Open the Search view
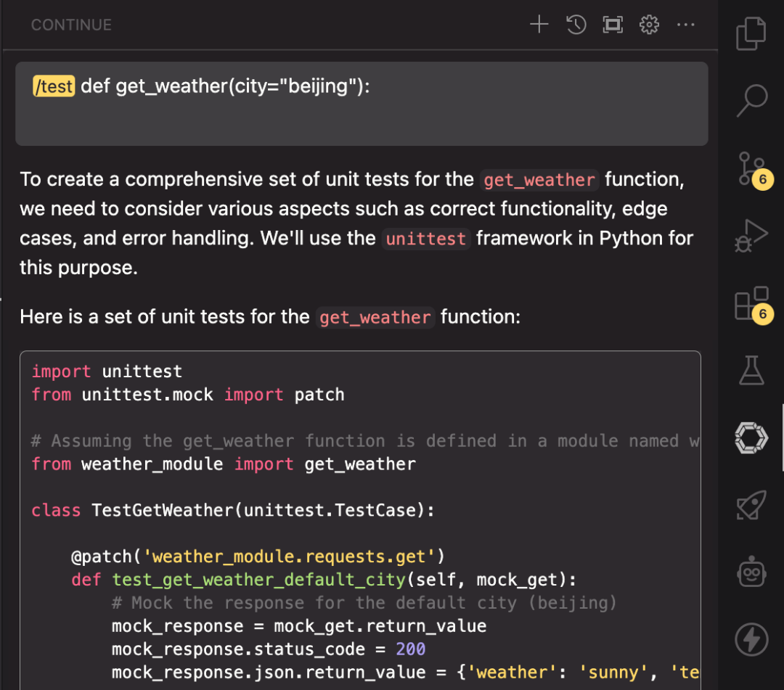 pos(751,100)
